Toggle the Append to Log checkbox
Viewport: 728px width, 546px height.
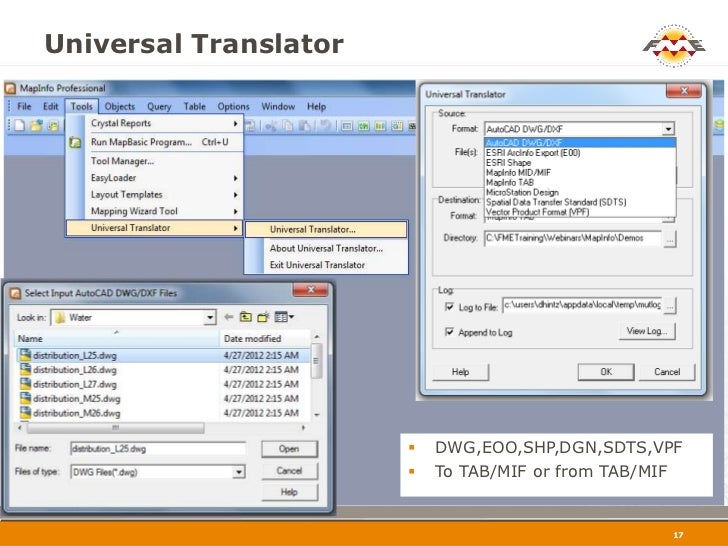coord(449,332)
